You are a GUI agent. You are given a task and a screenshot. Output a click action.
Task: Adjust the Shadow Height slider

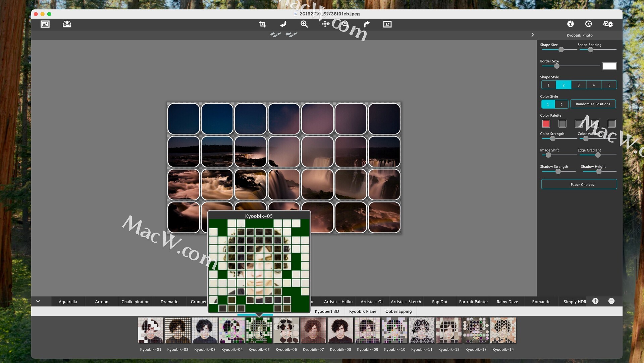(599, 171)
